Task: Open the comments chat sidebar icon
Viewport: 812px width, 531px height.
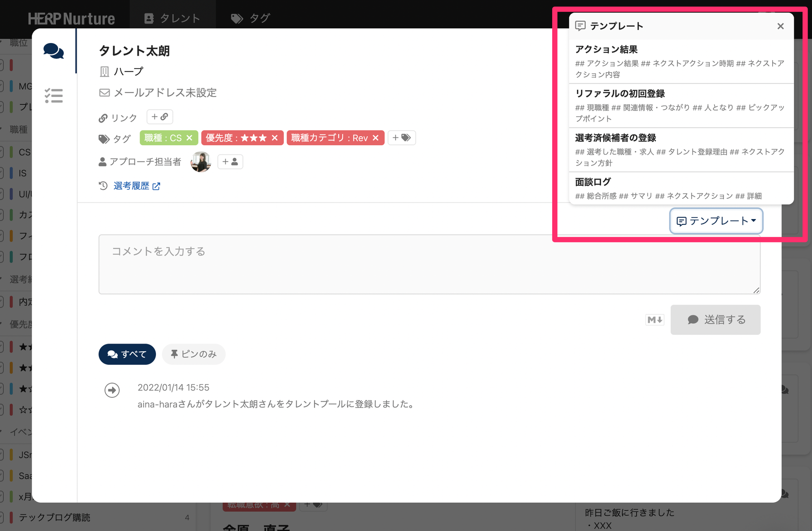Action: [54, 51]
